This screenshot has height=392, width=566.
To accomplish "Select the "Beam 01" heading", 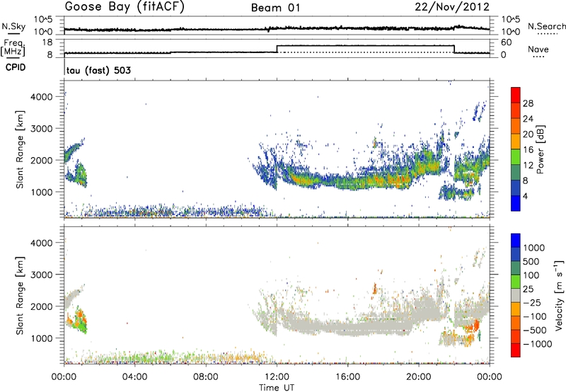I will click(x=275, y=8).
